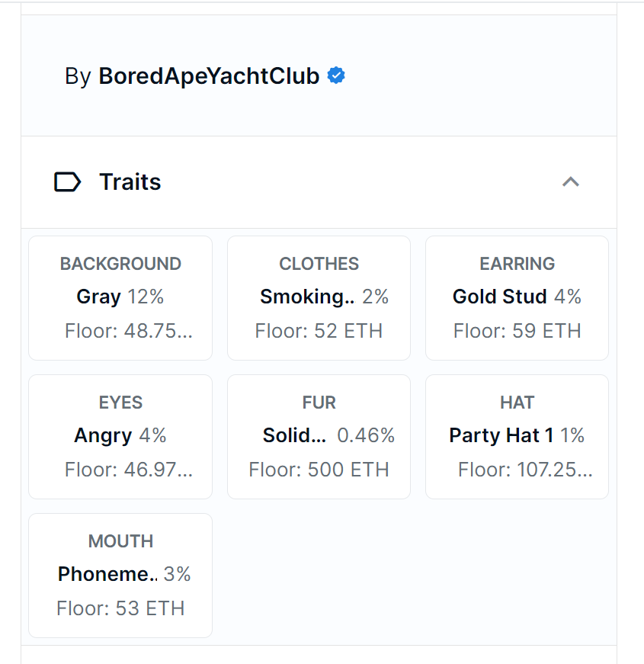Open the BoredApeYachtClub creator link
This screenshot has height=664, width=644.
point(209,76)
